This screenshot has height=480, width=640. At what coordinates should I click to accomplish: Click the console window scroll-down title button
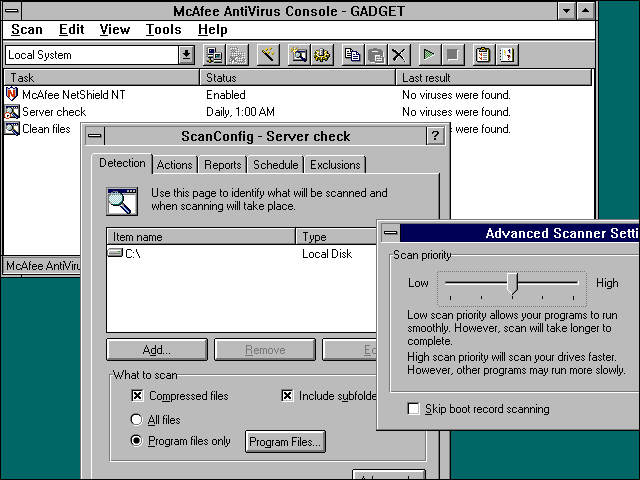pos(567,11)
